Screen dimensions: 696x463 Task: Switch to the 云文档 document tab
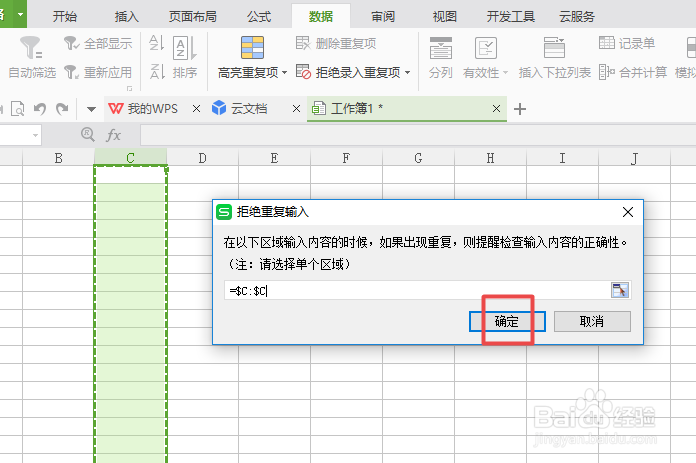(x=240, y=108)
